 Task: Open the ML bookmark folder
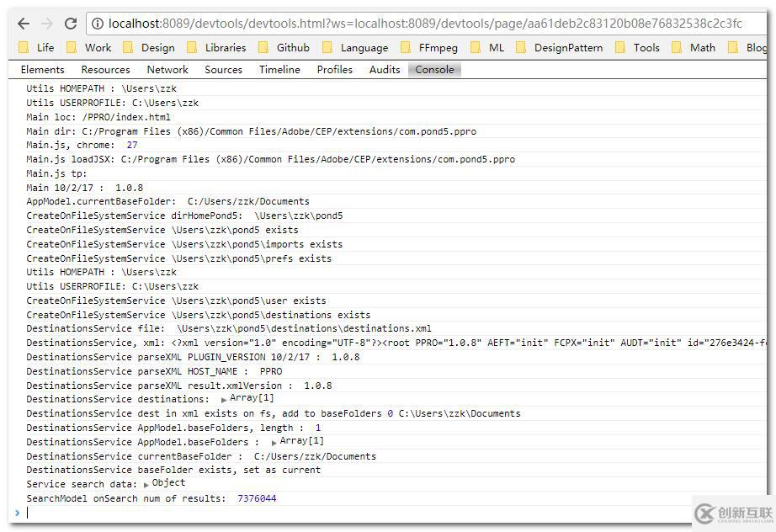click(487, 47)
